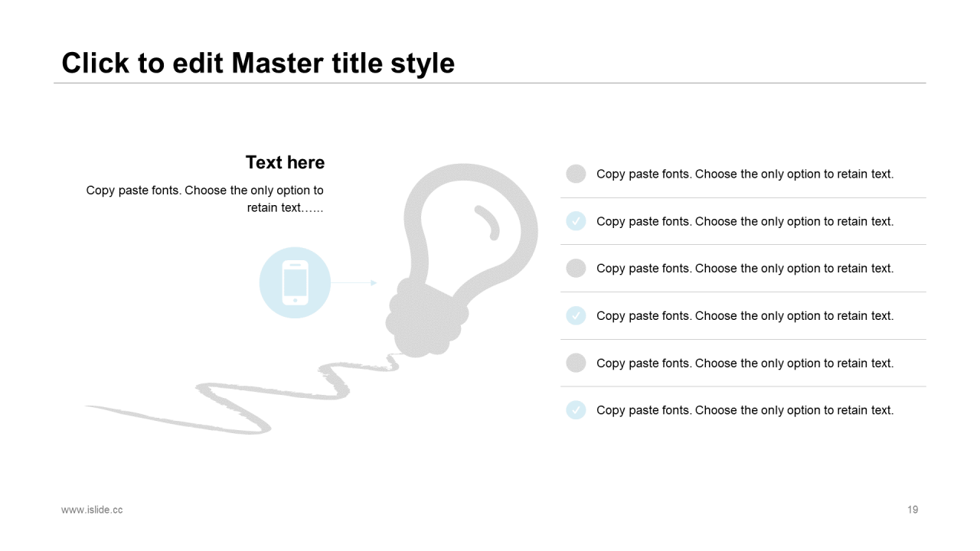Click the horizontal line under the title
The width and height of the screenshot is (980, 551).
(490, 83)
